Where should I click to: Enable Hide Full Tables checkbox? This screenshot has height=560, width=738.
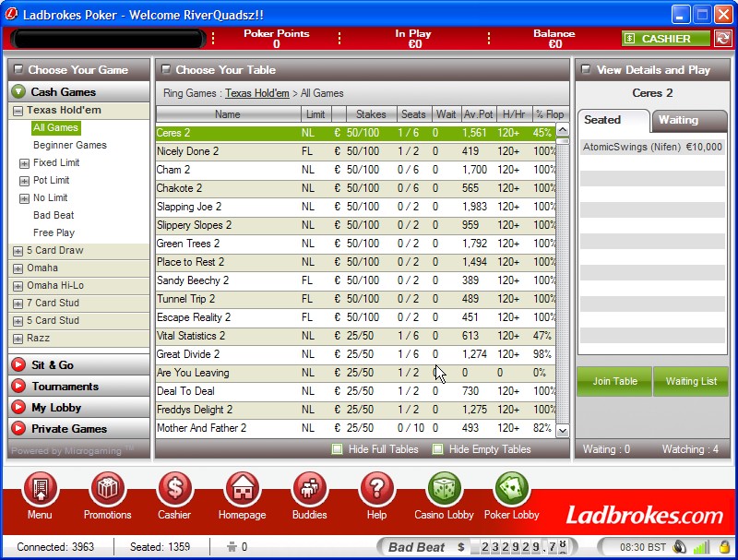(337, 449)
